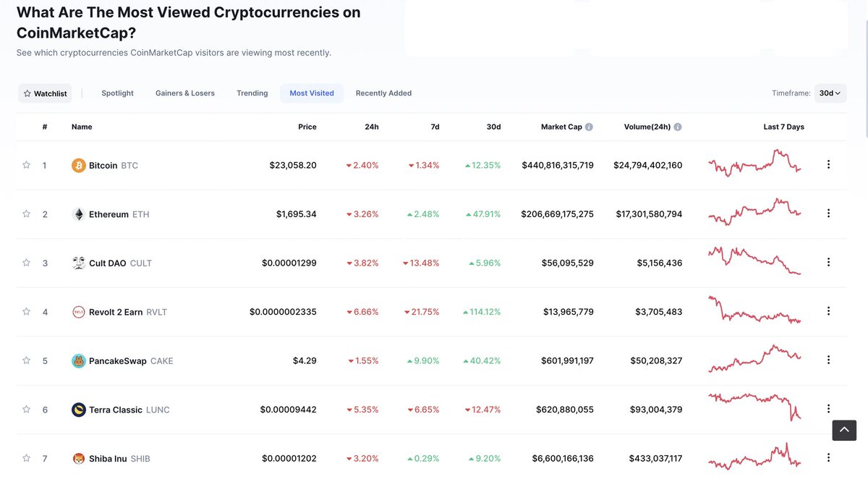Click the Market Cap info icon

589,127
